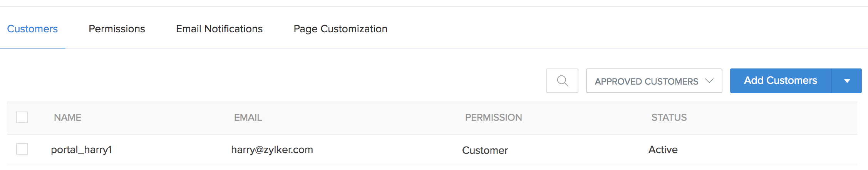868x170 pixels.
Task: Switch to the Customers tab
Action: pyautogui.click(x=32, y=29)
